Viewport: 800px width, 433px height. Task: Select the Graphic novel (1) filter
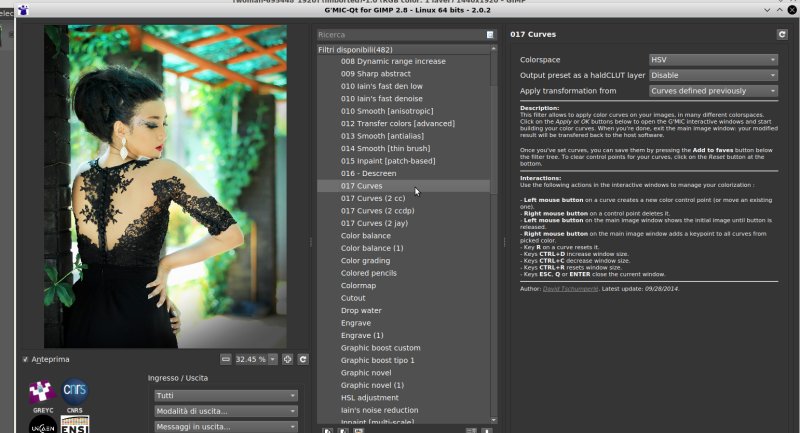pyautogui.click(x=372, y=386)
